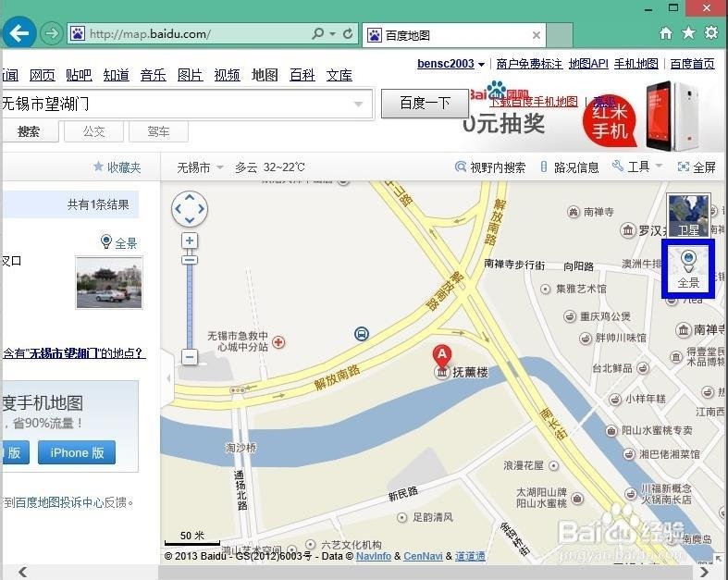The width and height of the screenshot is (728, 580).
Task: Open the address bar dropdown arrow
Action: click(332, 34)
